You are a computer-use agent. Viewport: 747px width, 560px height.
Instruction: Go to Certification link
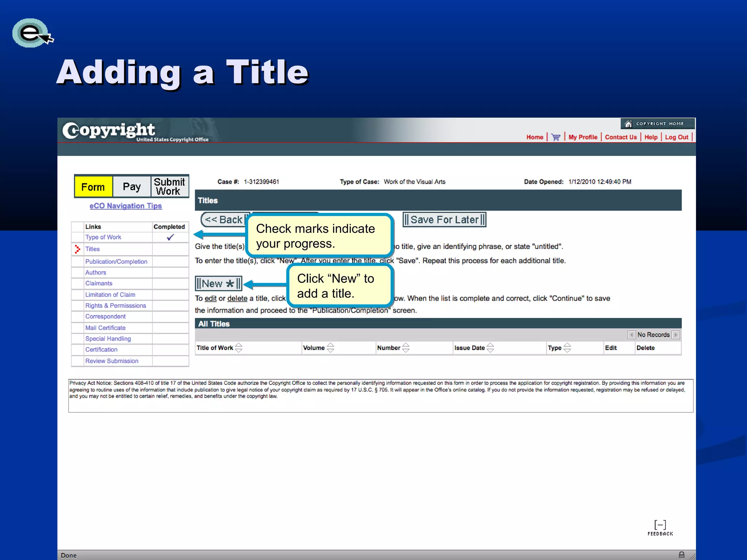pyautogui.click(x=101, y=350)
